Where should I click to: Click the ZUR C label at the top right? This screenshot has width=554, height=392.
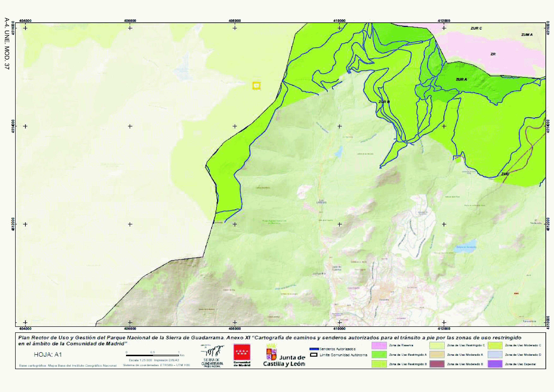tap(476, 28)
